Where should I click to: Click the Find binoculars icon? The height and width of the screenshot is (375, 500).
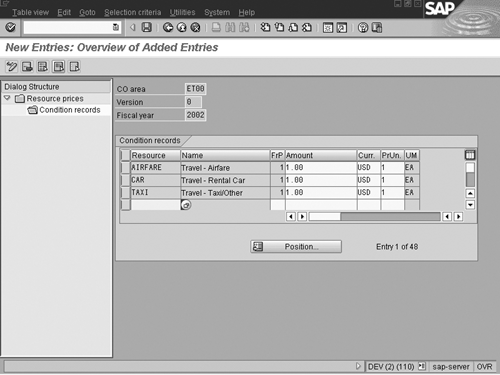coord(230,27)
